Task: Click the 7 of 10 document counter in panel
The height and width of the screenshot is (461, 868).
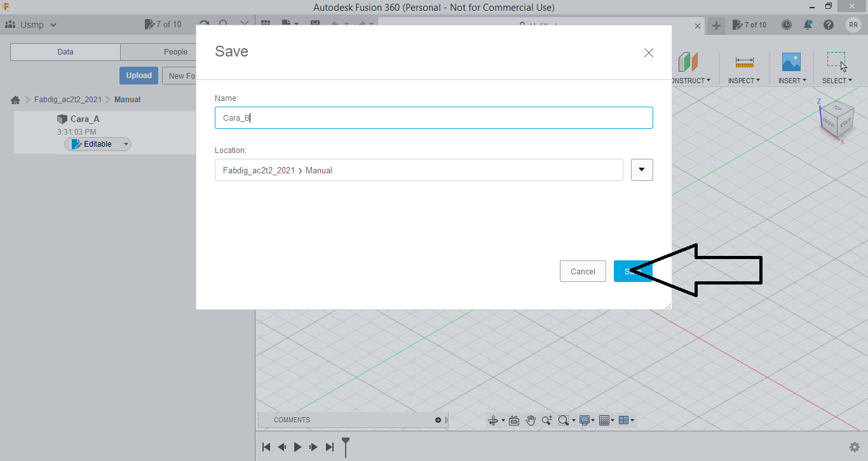Action: click(163, 25)
